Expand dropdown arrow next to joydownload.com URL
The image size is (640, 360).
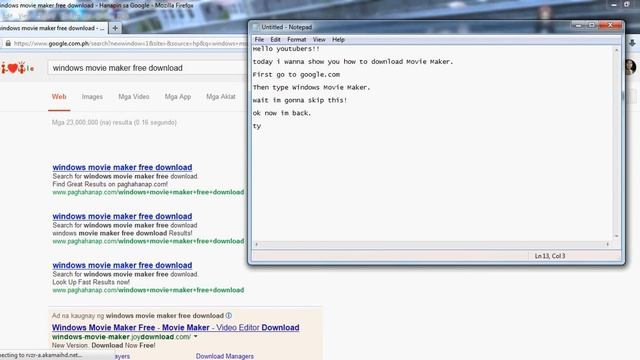point(196,337)
